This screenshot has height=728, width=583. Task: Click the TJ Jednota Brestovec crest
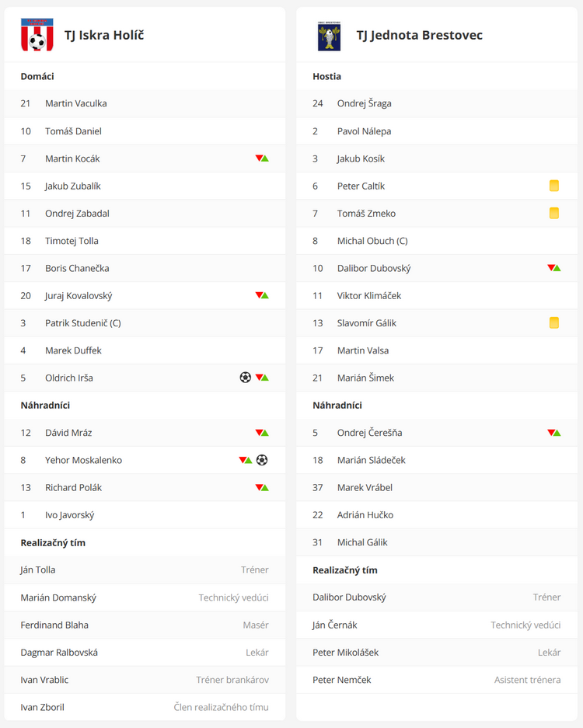point(329,36)
